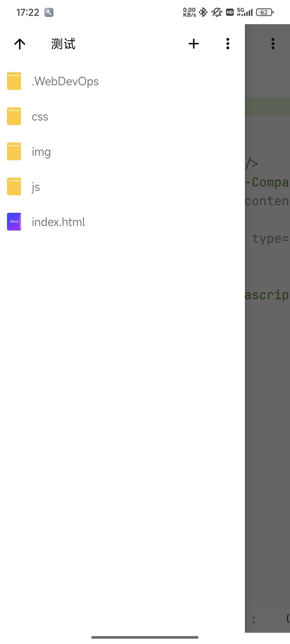
Task: Tap the up arrow to parent folder
Action: tap(20, 44)
